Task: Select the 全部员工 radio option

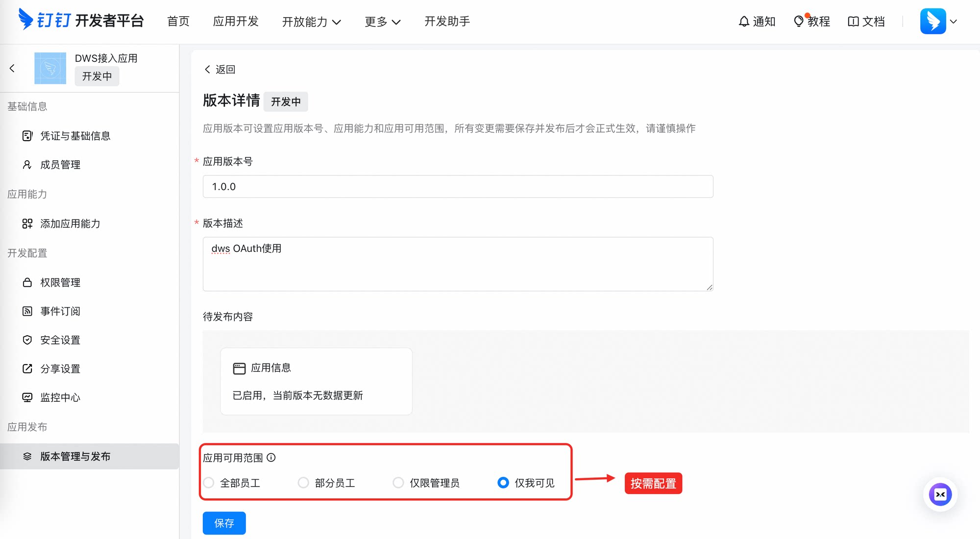Action: [x=209, y=483]
